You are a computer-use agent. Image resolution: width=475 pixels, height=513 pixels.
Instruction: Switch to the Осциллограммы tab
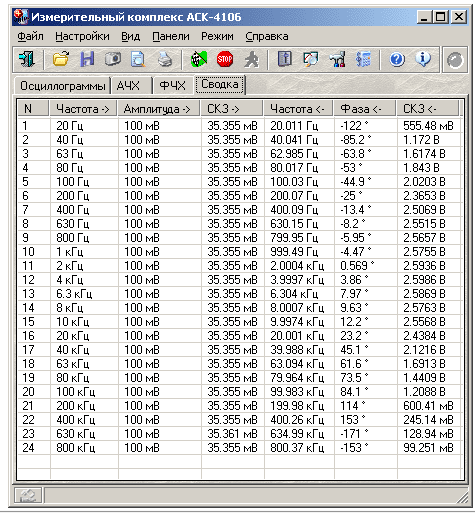click(63, 86)
